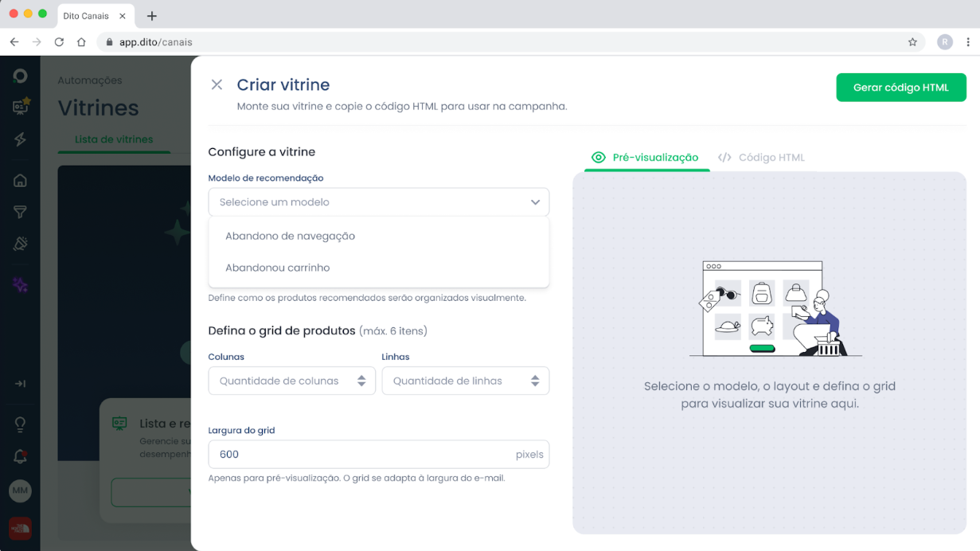Click the browser home icon
This screenshot has width=980, height=551.
coord(81,42)
